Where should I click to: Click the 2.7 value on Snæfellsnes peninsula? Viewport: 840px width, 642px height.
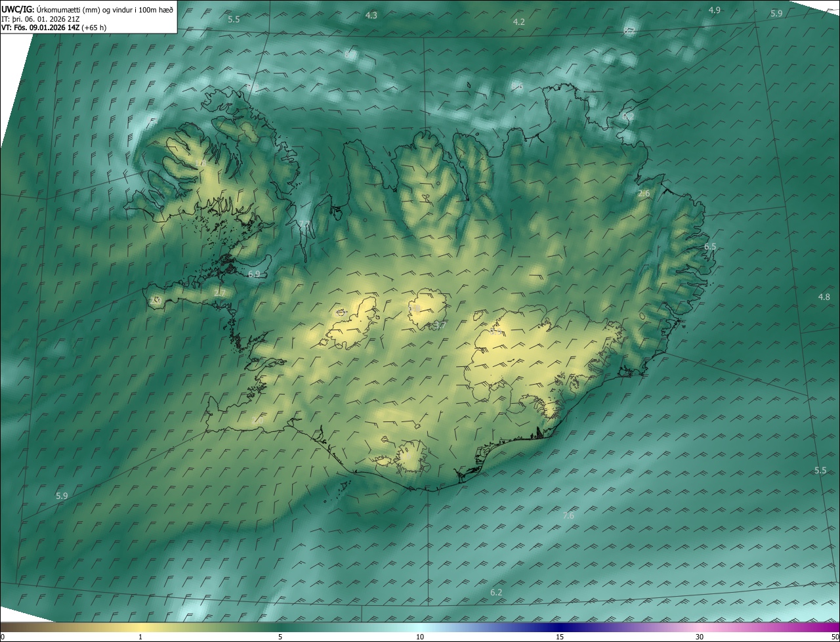click(x=220, y=292)
